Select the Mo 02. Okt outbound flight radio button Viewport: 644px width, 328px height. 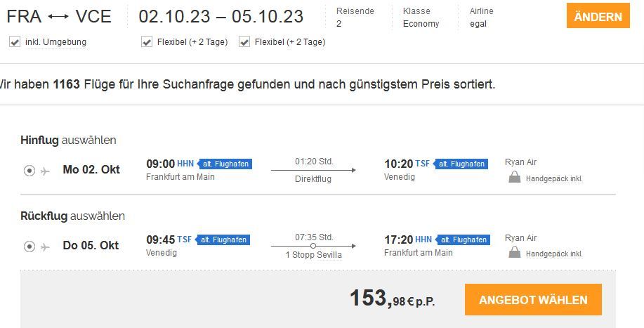coord(29,171)
